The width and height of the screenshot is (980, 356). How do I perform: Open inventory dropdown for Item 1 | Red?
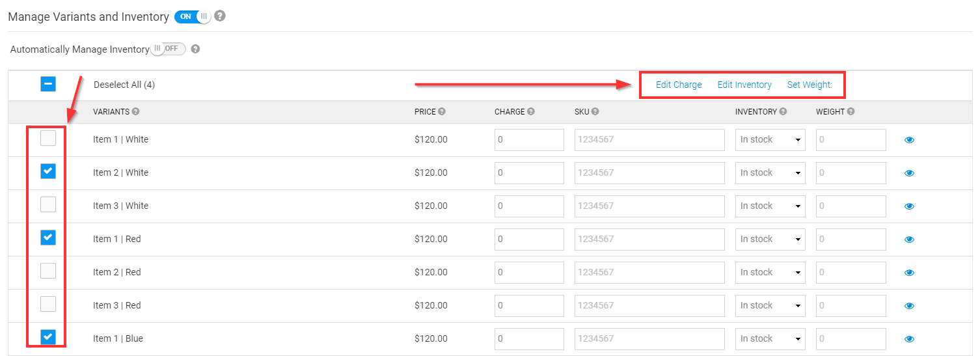(770, 240)
